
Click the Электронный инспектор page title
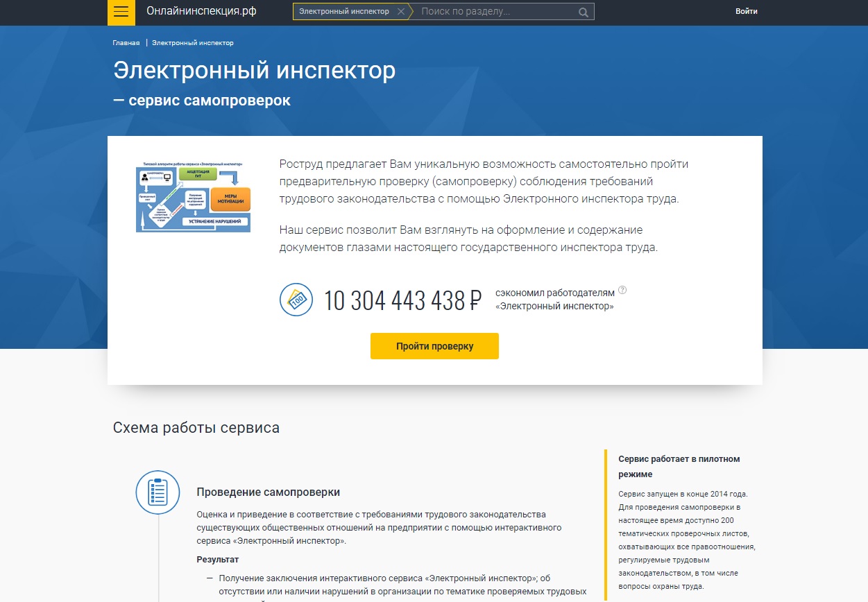(x=255, y=70)
